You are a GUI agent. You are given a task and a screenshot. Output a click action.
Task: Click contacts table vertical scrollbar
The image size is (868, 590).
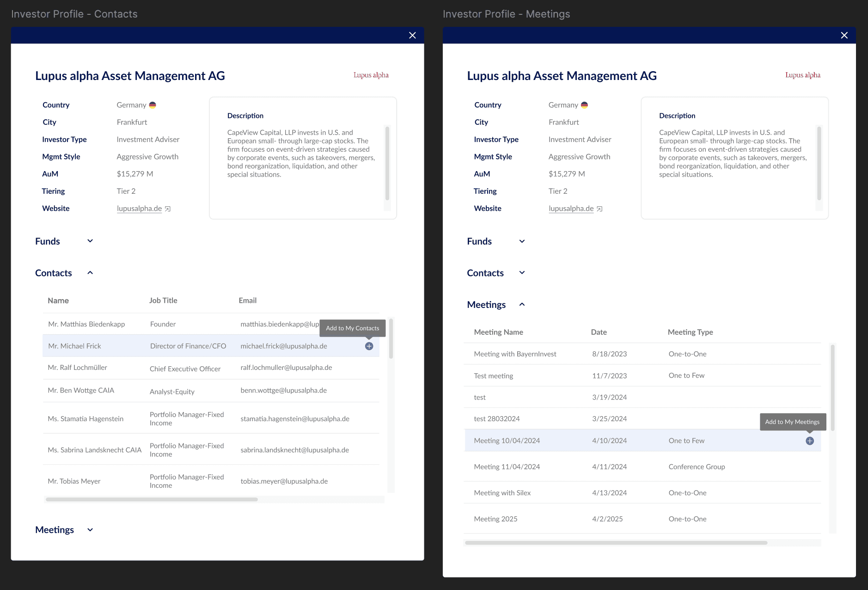tap(391, 338)
